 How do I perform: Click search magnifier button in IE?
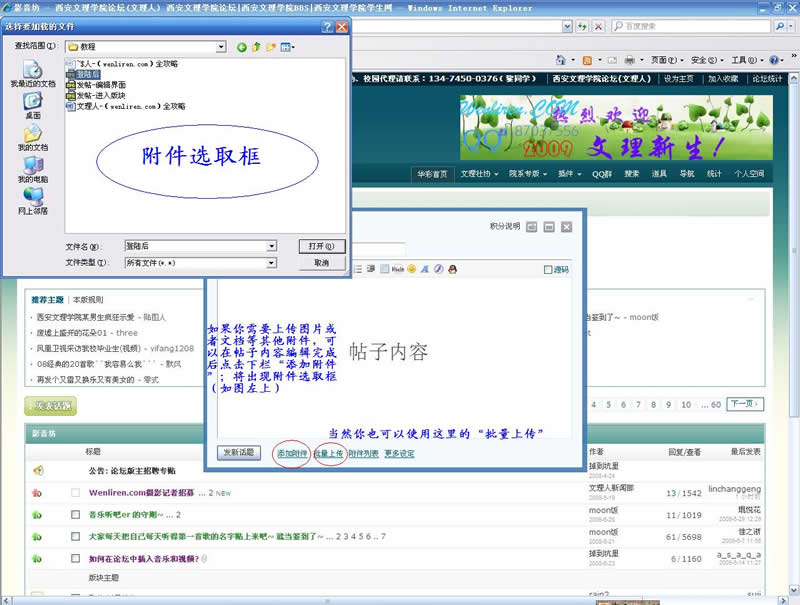[780, 26]
